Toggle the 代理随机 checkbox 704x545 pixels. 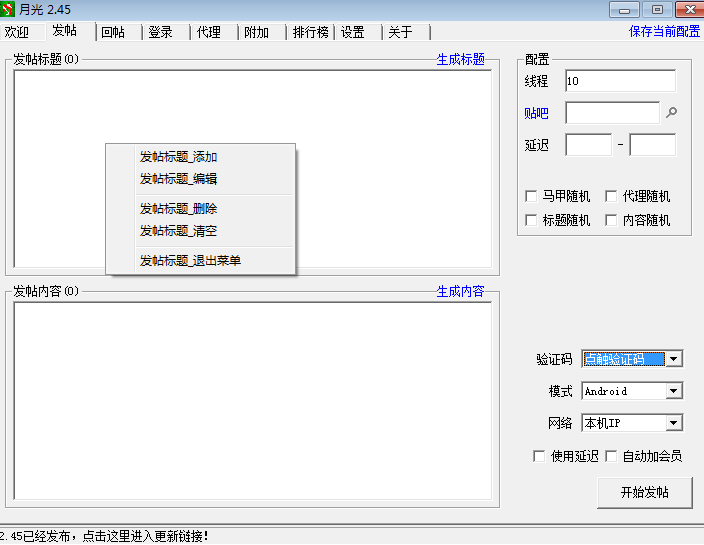click(612, 196)
